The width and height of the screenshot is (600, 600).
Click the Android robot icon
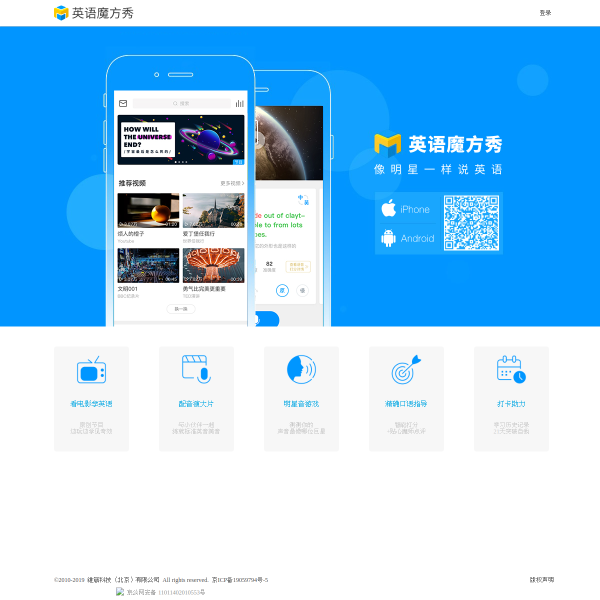pos(388,238)
